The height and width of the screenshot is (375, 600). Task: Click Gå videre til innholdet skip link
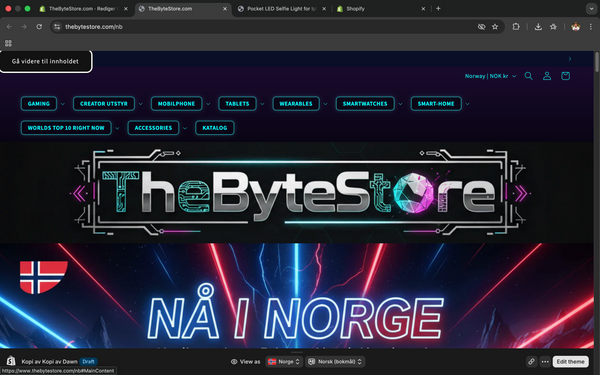(46, 61)
